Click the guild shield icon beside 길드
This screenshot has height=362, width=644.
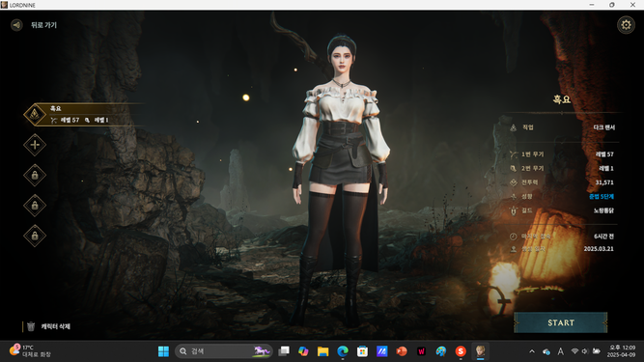tap(514, 210)
